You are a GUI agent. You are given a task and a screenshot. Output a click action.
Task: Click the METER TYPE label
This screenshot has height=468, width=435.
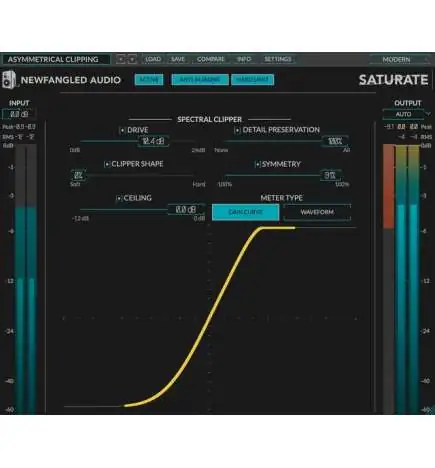tap(281, 198)
